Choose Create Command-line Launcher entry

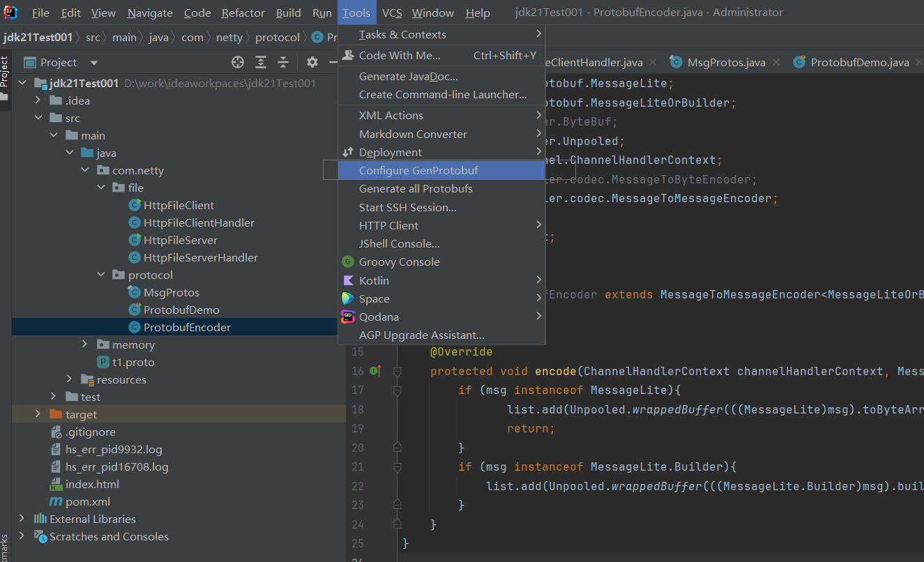click(441, 94)
